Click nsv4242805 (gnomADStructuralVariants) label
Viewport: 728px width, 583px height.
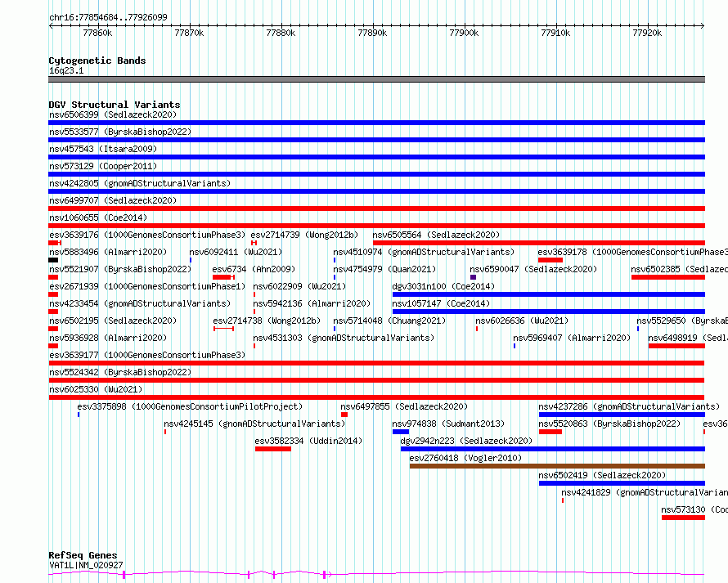pos(140,183)
